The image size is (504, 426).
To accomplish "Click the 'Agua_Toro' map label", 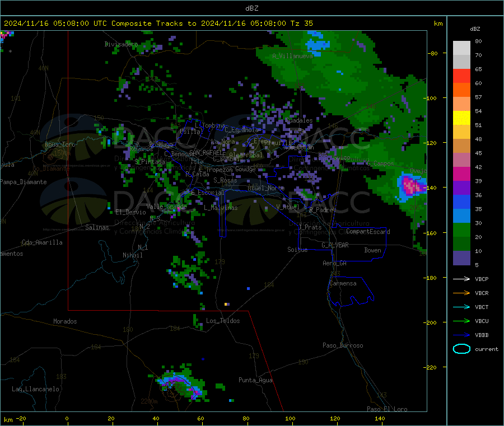I will (60, 144).
